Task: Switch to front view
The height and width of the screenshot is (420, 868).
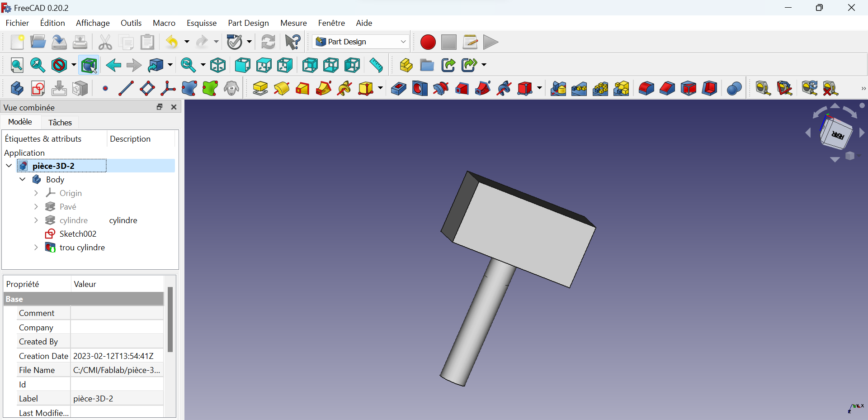Action: click(x=242, y=66)
